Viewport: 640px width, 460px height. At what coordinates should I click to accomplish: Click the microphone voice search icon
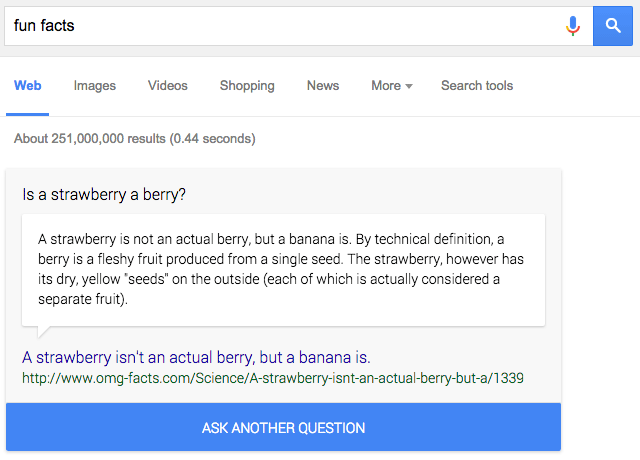[573, 26]
